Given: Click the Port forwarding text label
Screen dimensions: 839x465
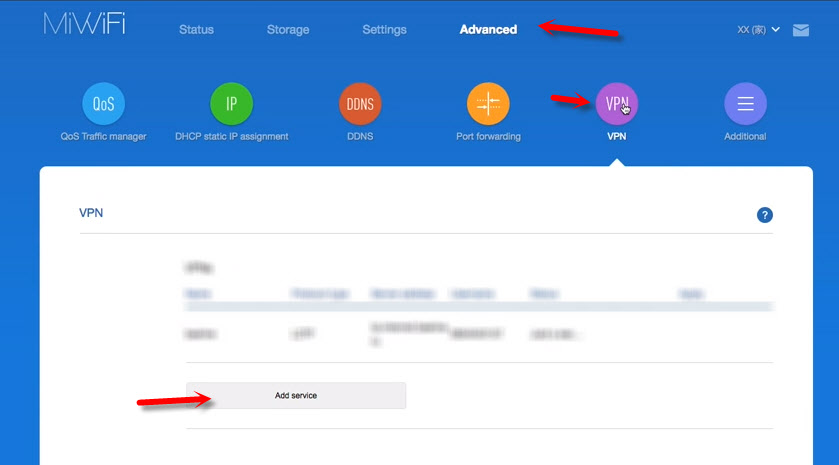Looking at the screenshot, I should pos(488,137).
